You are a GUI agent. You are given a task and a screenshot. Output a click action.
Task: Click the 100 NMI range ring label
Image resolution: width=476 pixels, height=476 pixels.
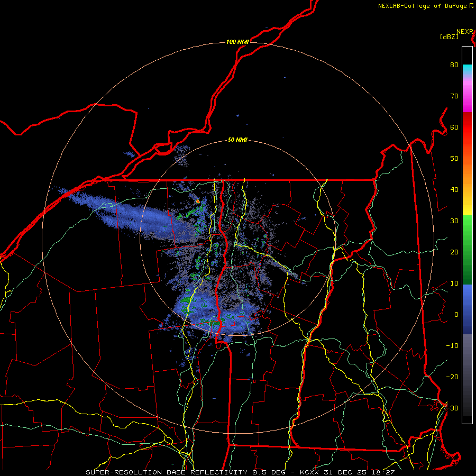pos(237,42)
